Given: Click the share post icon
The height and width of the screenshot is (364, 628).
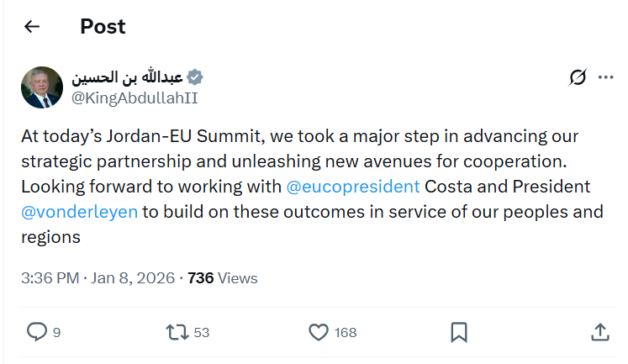Looking at the screenshot, I should coord(599,332).
